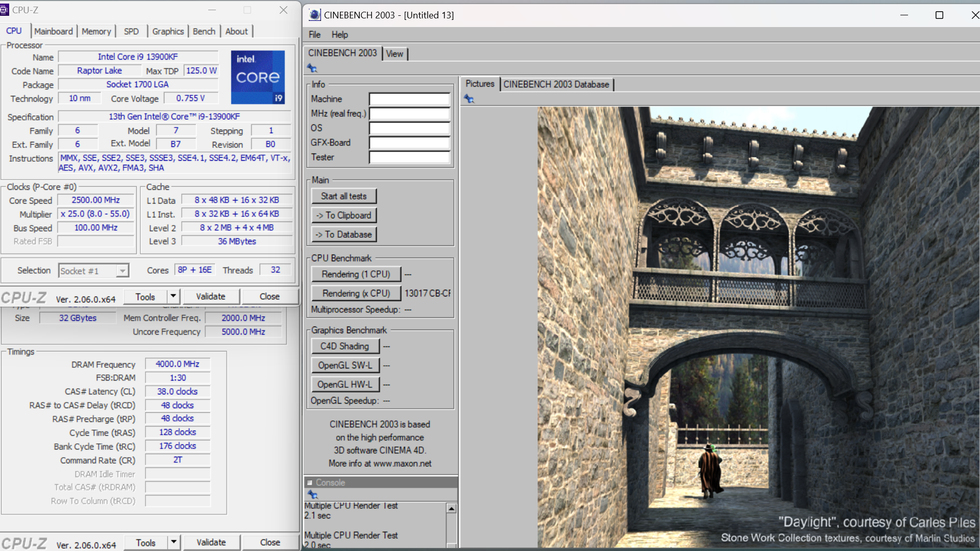Open lower CPU-Z Tools dropdown arrow
980x551 pixels.
coord(174,542)
